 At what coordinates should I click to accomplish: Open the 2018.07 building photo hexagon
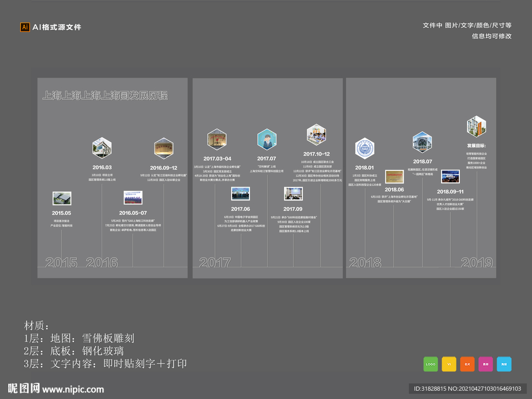pos(422,141)
